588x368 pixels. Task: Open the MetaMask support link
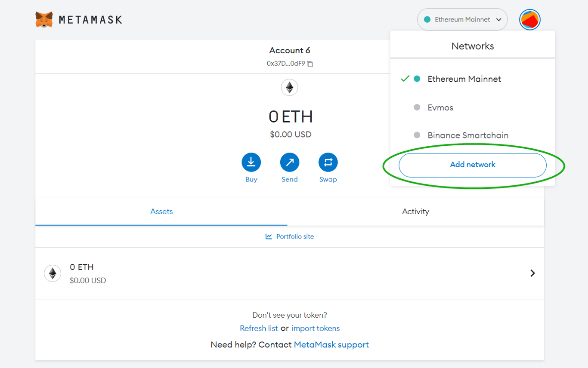click(x=331, y=345)
